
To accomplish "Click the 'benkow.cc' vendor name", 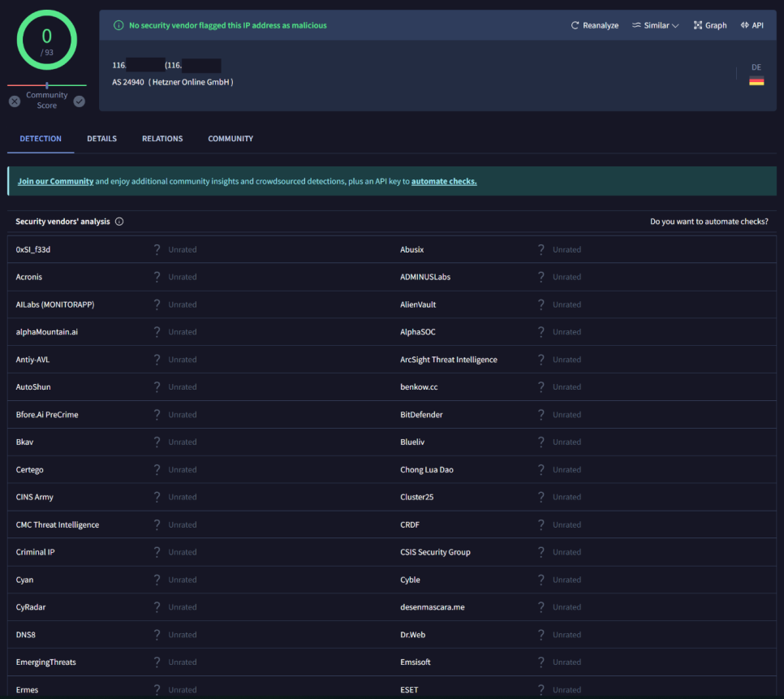I will click(419, 387).
